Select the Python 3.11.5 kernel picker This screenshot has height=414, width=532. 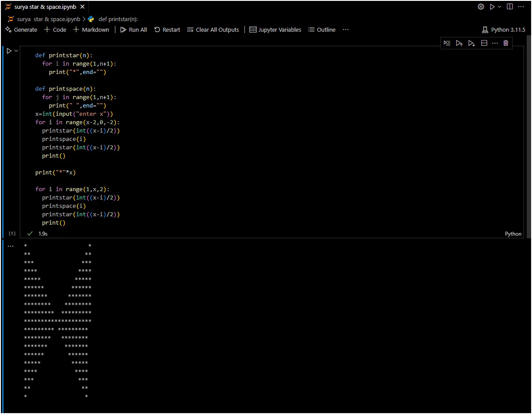pos(504,30)
